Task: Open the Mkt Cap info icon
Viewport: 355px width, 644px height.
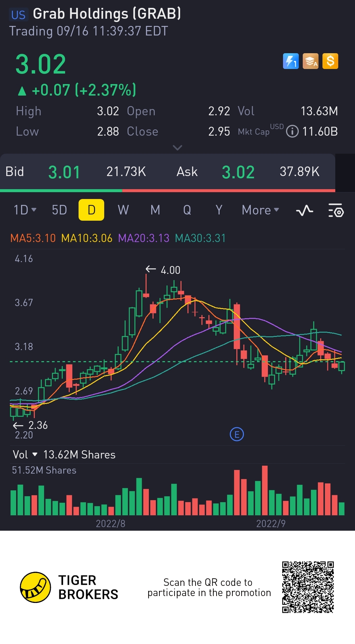Action: (x=292, y=131)
